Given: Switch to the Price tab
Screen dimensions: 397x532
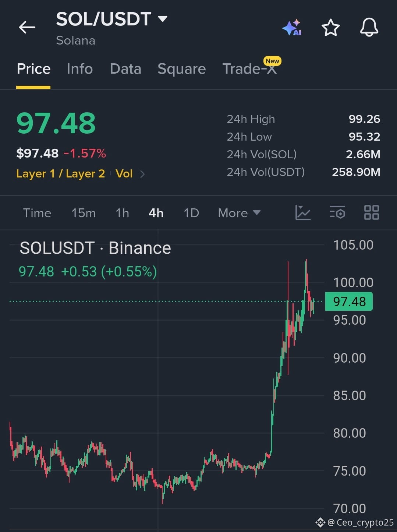Looking at the screenshot, I should (x=33, y=69).
